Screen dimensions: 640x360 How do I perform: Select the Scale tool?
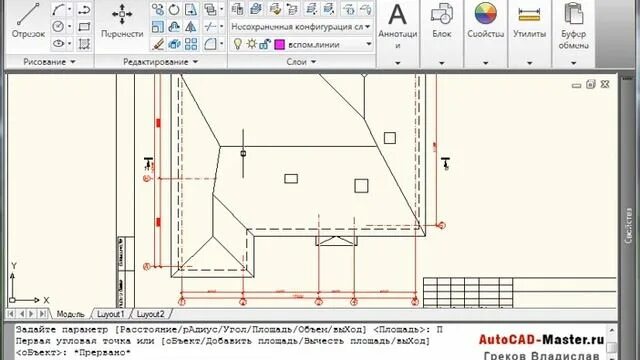pos(158,27)
